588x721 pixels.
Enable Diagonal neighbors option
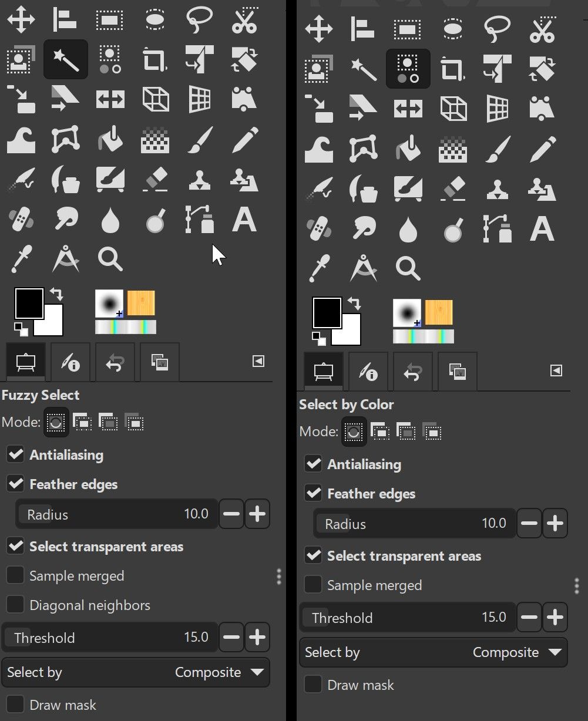(x=15, y=604)
